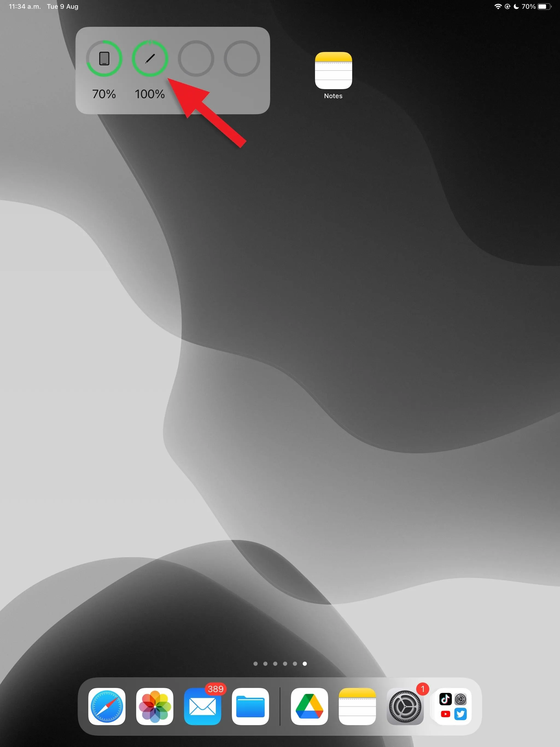Switch to the sixth home screen page
This screenshot has width=560, height=747.
[x=305, y=664]
